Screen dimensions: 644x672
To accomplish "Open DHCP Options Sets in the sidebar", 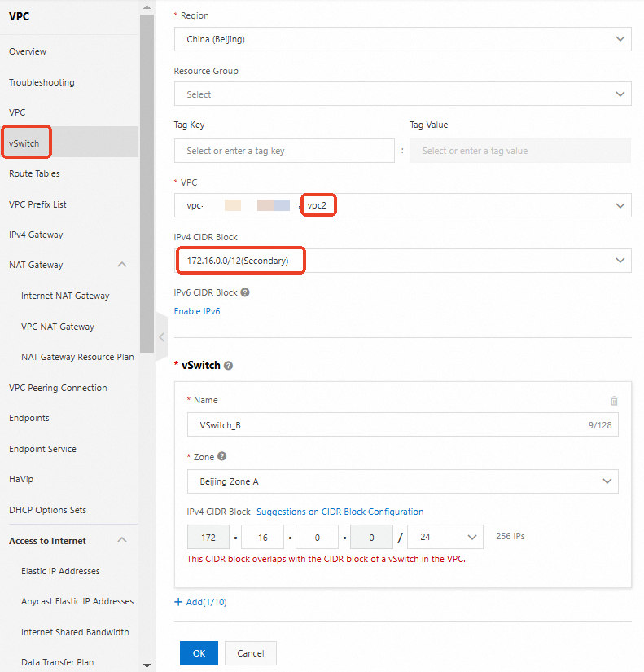I will click(x=47, y=510).
